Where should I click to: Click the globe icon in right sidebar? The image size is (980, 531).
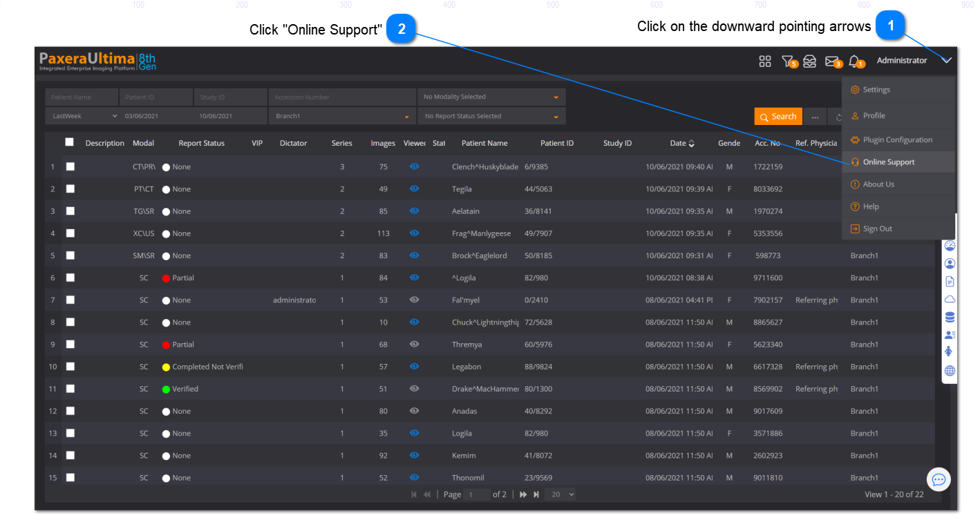pos(950,371)
